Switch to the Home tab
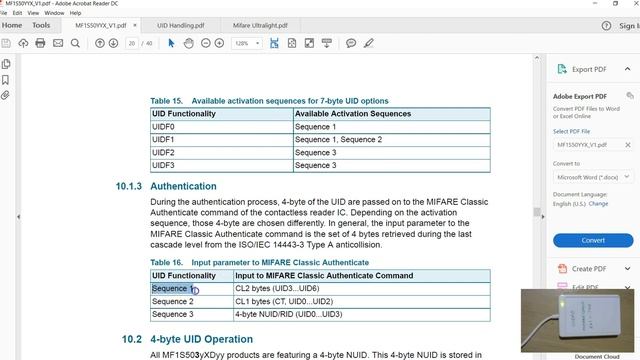The height and width of the screenshot is (360, 640). click(12, 25)
